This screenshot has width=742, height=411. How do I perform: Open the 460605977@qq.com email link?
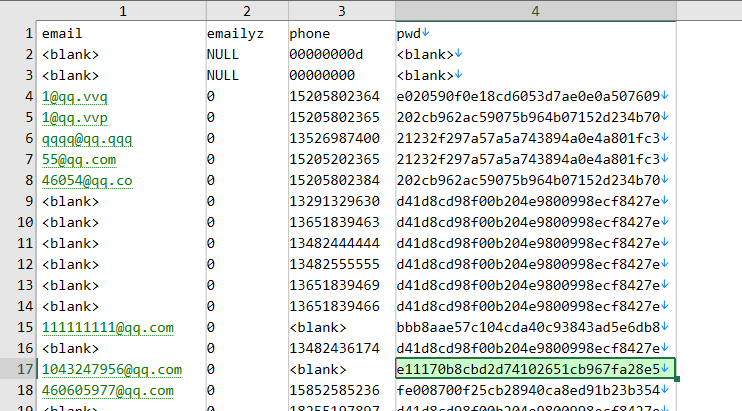108,391
